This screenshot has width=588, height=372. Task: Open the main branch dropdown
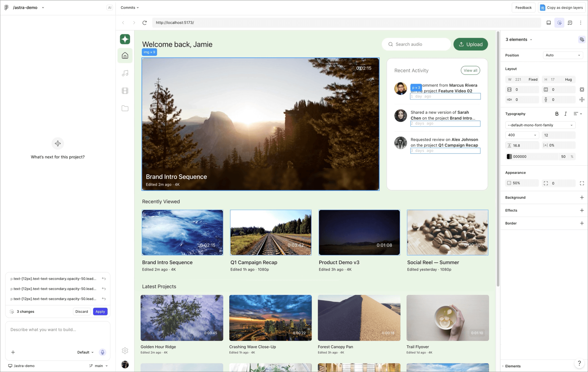tap(99, 366)
